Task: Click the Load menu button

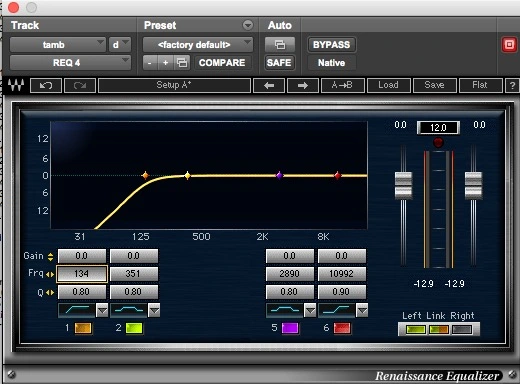Action: coord(388,85)
